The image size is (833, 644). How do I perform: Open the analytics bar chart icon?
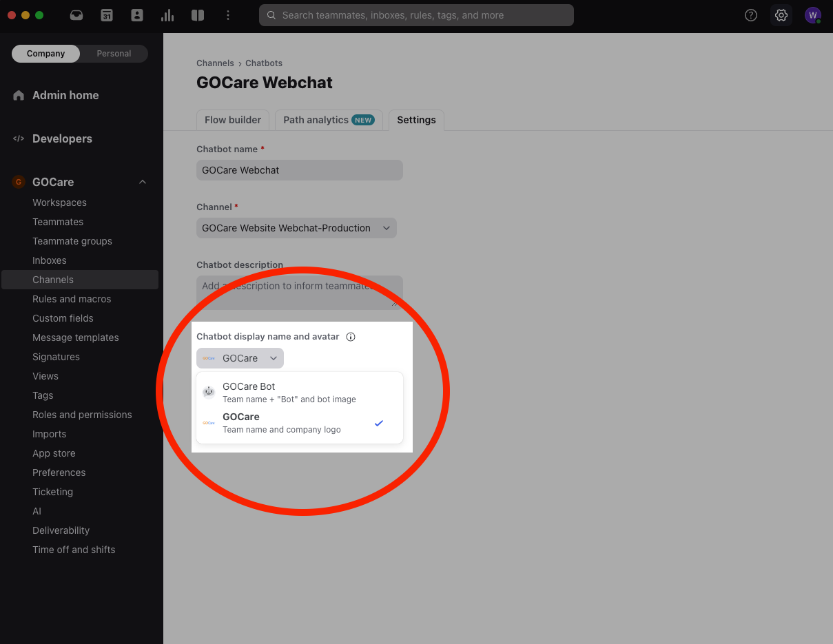pos(167,15)
